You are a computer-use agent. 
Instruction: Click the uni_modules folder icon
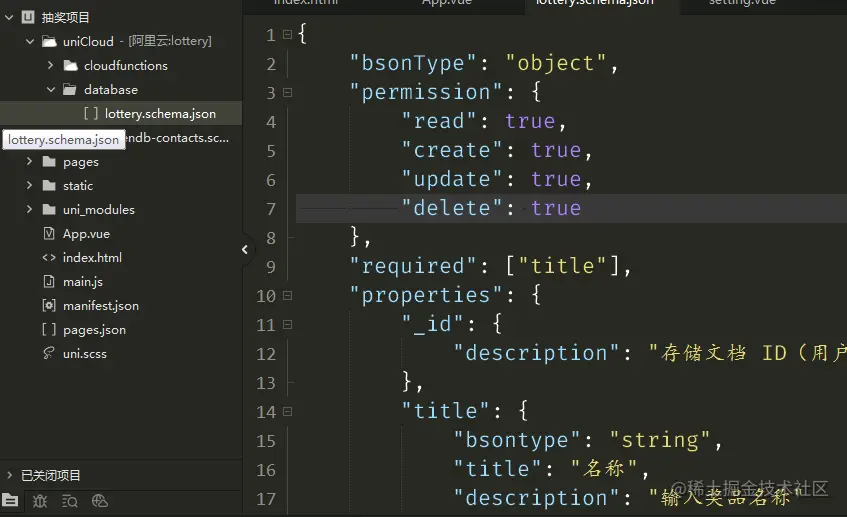pos(49,209)
